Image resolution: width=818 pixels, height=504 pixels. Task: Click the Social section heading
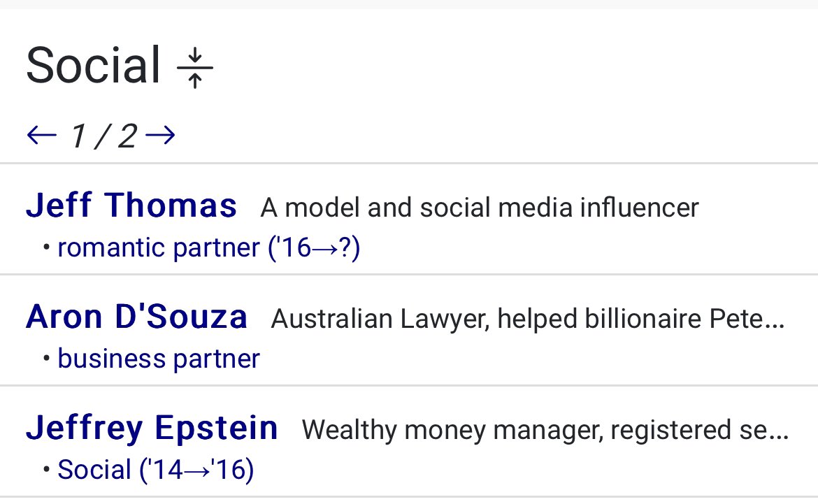[93, 66]
